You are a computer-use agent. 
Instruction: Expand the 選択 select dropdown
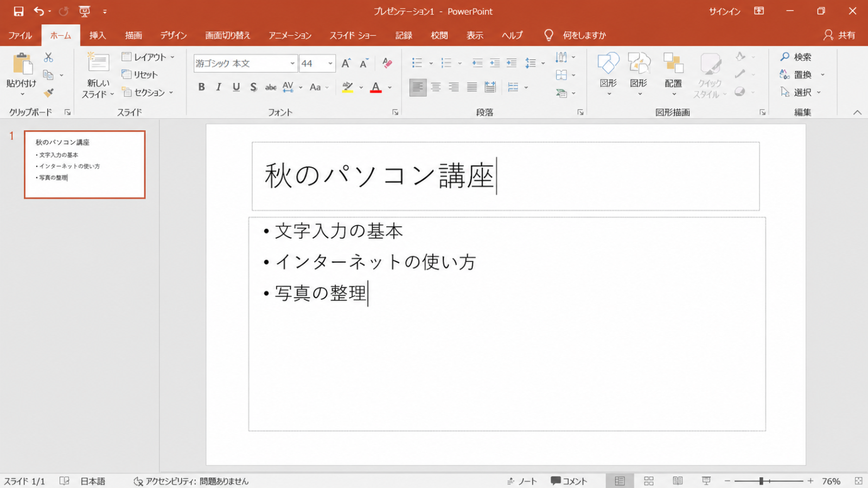point(819,93)
